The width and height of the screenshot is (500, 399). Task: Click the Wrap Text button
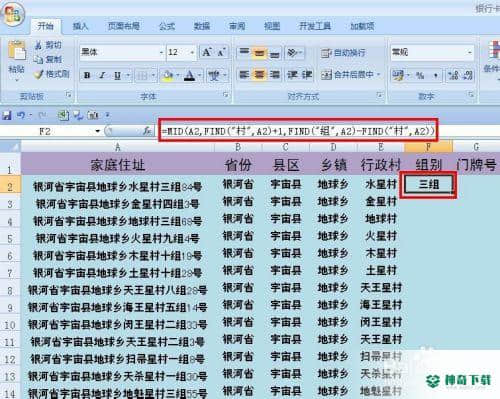click(343, 53)
